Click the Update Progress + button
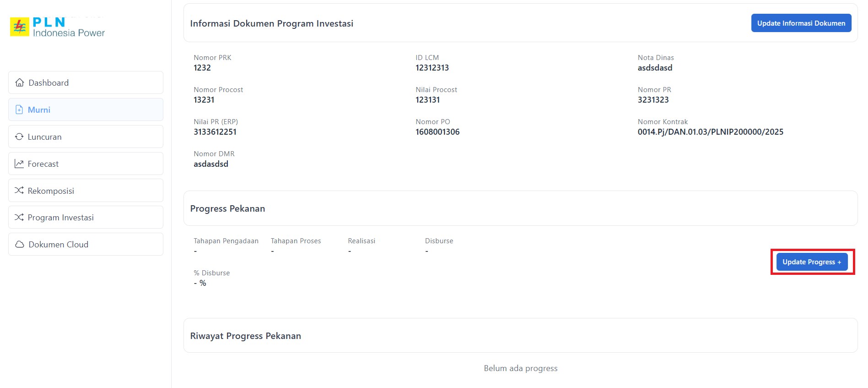868x388 pixels. [812, 262]
